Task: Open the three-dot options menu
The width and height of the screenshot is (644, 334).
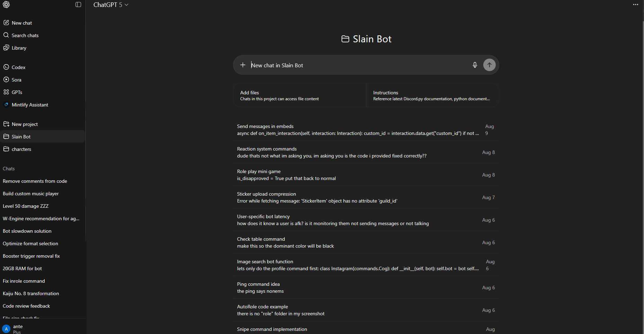Action: 635,5
